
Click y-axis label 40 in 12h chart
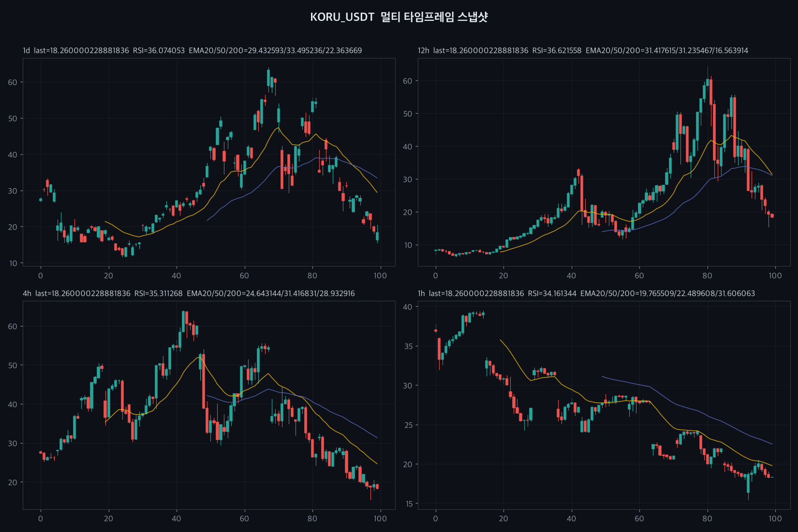point(408,147)
